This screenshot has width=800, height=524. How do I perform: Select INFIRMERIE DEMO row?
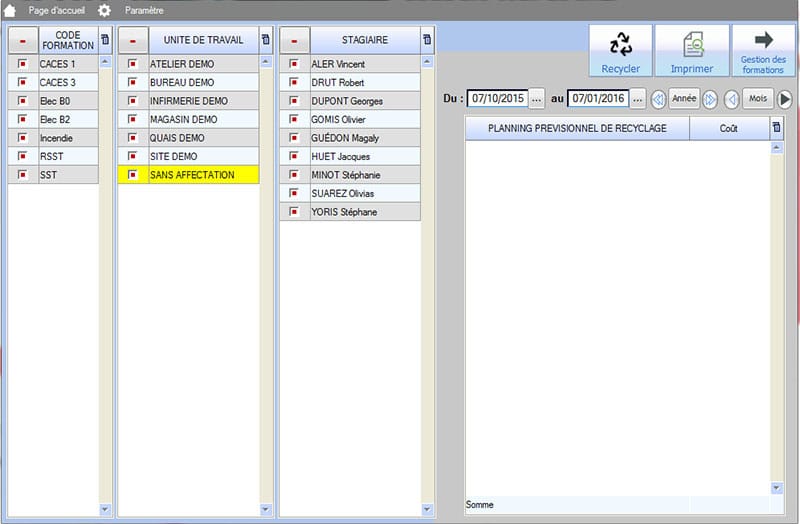[189, 101]
